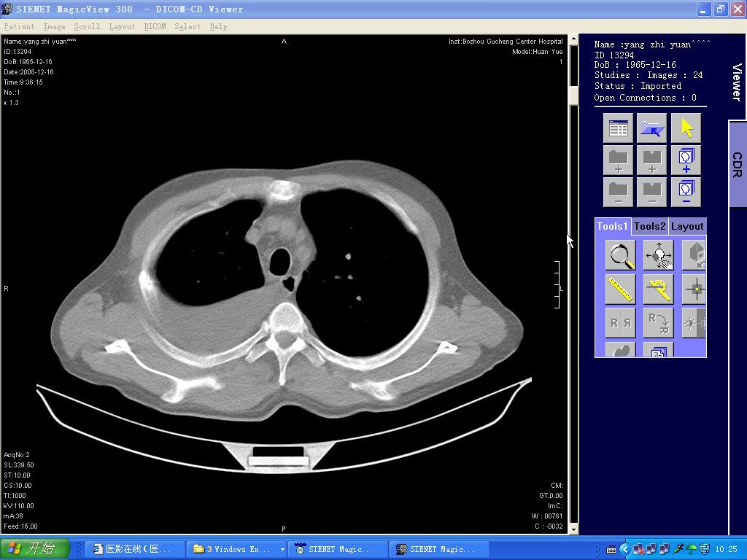Click the brightness window level icon
The height and width of the screenshot is (560, 747).
click(694, 323)
